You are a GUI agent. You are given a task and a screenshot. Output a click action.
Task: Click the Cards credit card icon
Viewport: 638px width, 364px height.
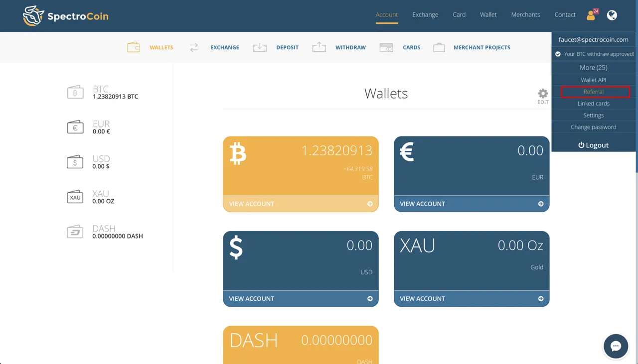[386, 47]
